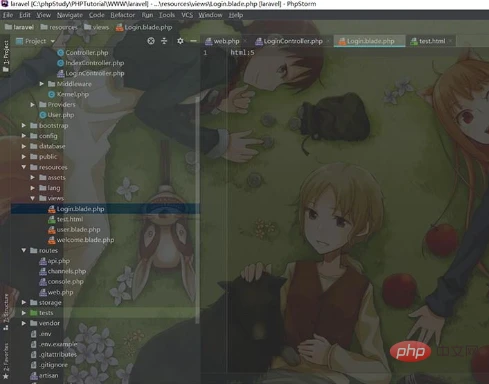Expand the vendor folder
The image size is (489, 384).
click(x=24, y=323)
